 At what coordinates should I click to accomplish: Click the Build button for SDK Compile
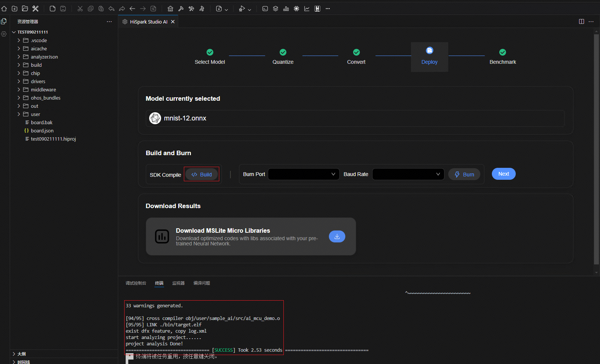[x=202, y=174]
